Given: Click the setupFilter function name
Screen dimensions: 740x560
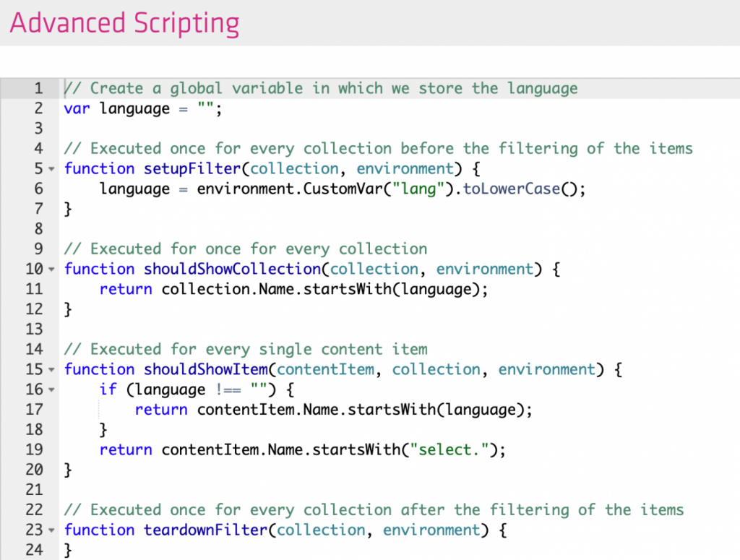Looking at the screenshot, I should pyautogui.click(x=192, y=169).
